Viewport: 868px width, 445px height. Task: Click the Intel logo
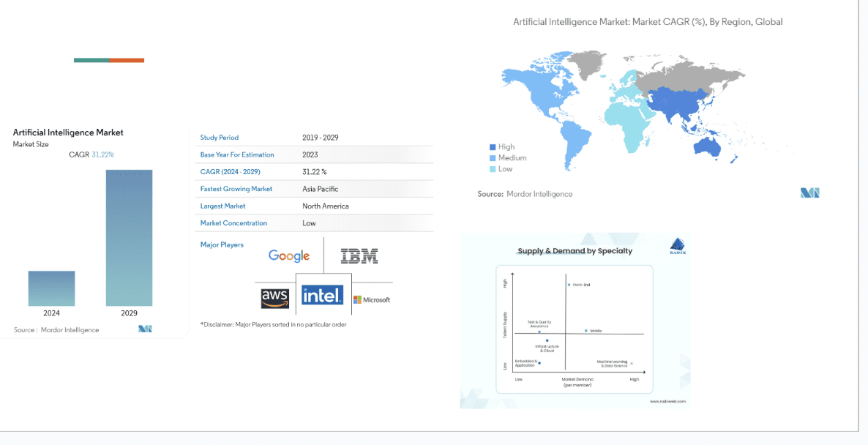322,295
